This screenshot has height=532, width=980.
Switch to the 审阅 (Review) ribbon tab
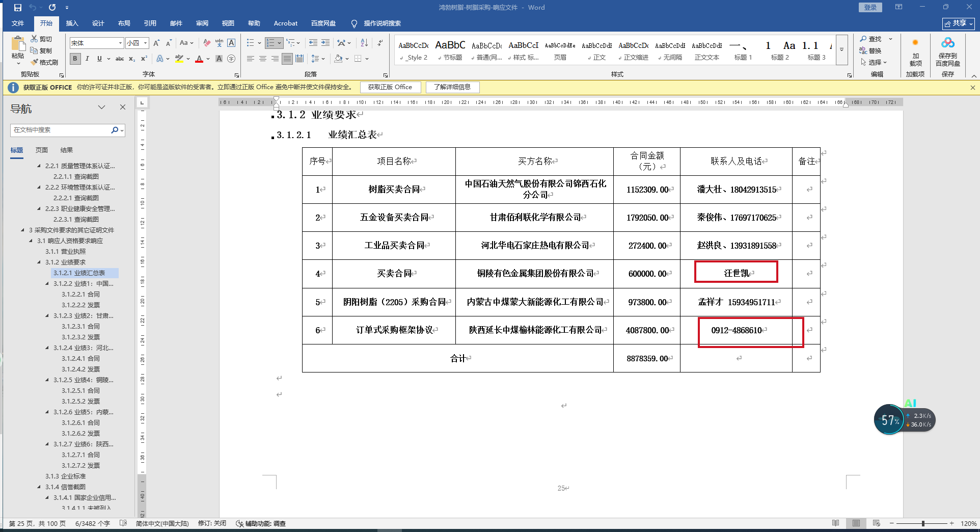[x=202, y=23]
